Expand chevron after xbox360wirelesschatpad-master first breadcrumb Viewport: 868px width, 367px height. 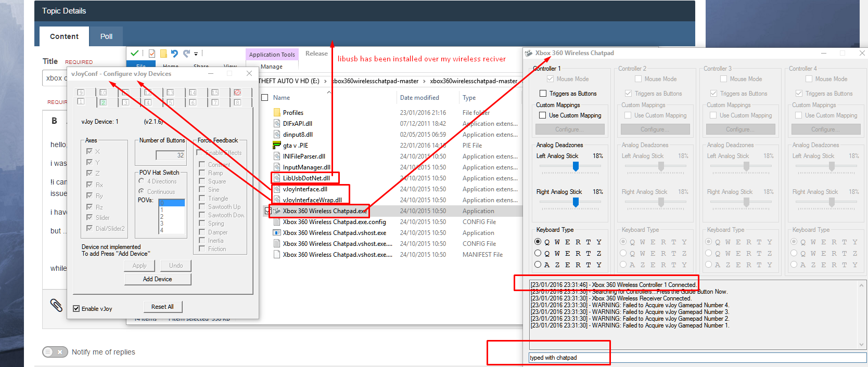[x=424, y=81]
